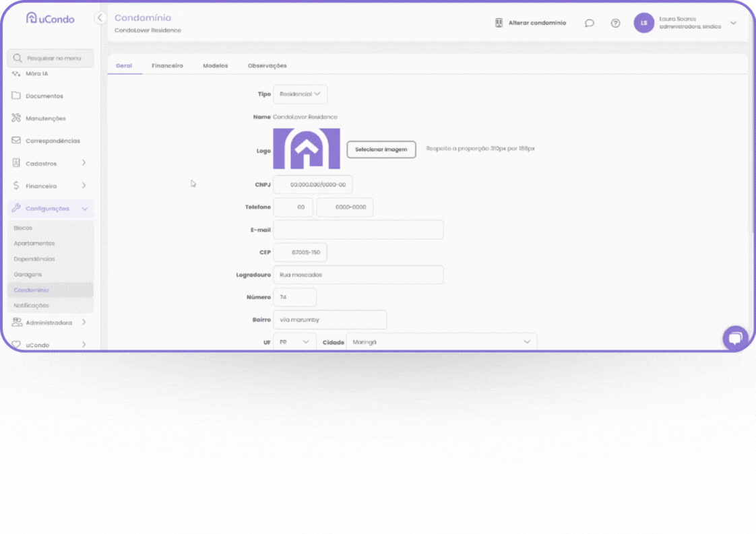Click the uCondo logo in sidebar
Image resolution: width=756 pixels, height=534 pixels.
point(50,19)
